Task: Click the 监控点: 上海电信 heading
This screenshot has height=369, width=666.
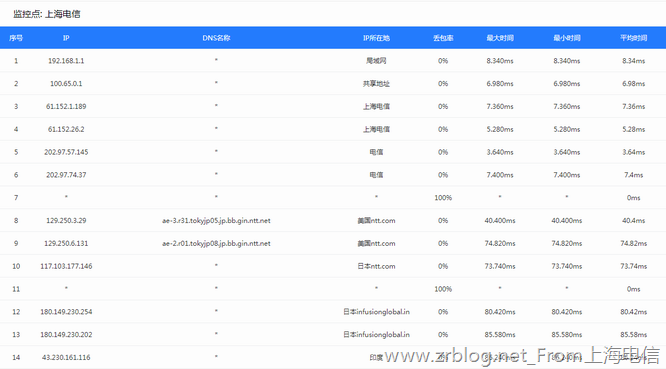Action: (46, 14)
